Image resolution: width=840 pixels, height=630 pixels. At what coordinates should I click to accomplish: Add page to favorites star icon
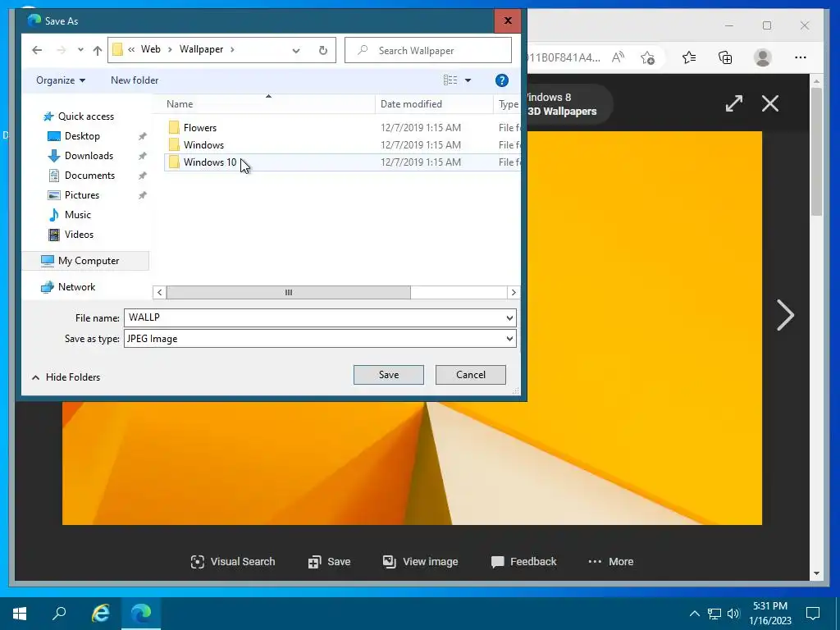coord(648,57)
